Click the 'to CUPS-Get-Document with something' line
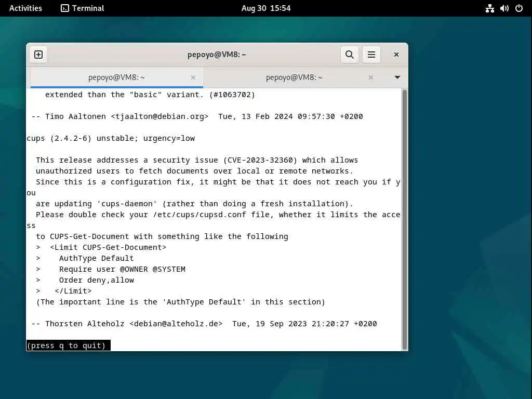This screenshot has height=399, width=532. coord(162,236)
